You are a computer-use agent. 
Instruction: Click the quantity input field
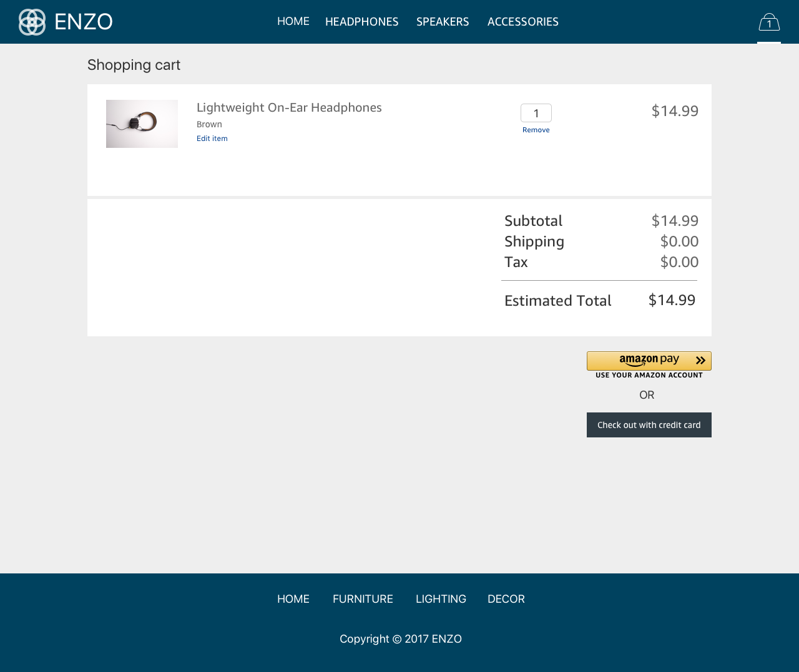(x=536, y=113)
